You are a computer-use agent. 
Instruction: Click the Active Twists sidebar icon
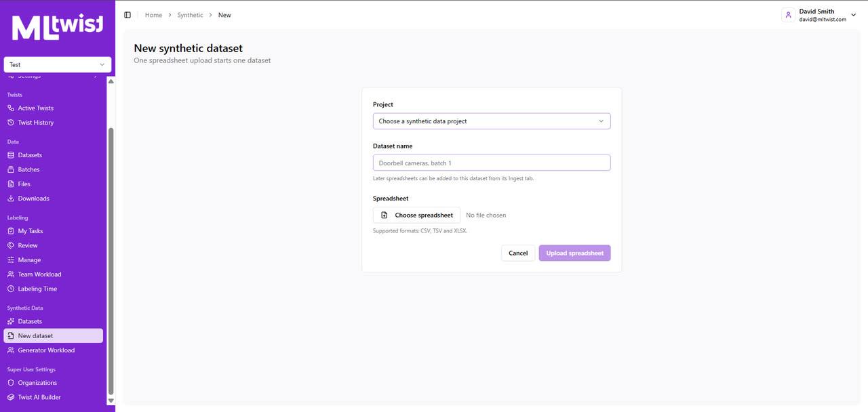point(11,108)
